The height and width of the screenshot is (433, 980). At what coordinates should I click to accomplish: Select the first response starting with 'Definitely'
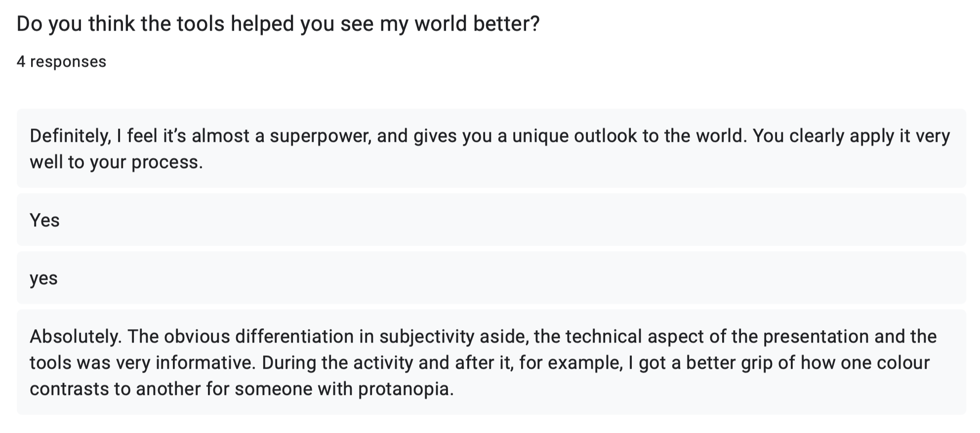[491, 148]
